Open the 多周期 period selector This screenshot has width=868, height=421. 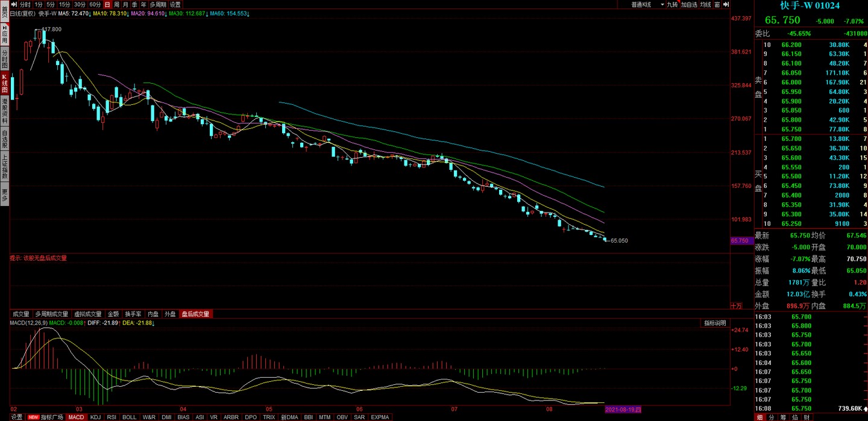pyautogui.click(x=157, y=4)
